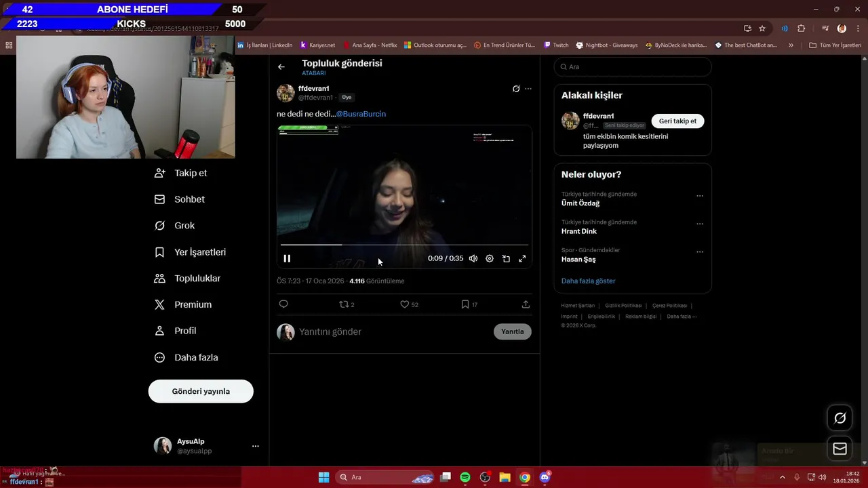The width and height of the screenshot is (868, 488).
Task: Bookmark this page with the star icon
Action: tap(762, 28)
